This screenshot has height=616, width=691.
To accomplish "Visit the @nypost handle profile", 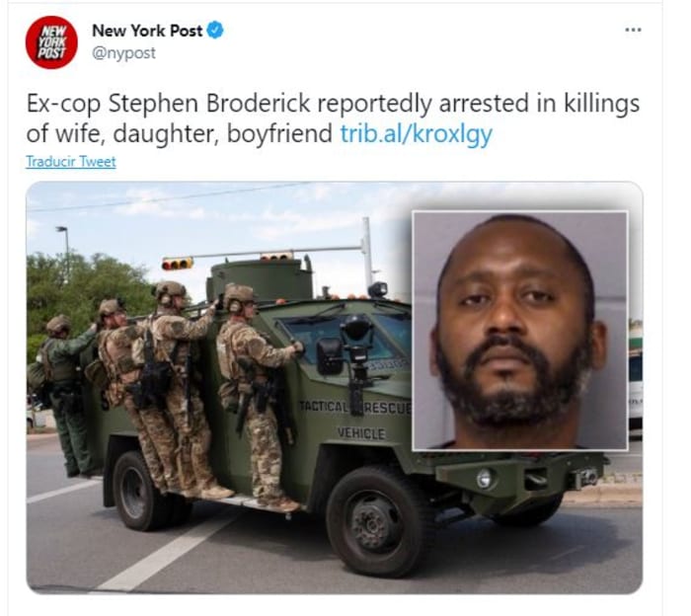I will [x=123, y=53].
